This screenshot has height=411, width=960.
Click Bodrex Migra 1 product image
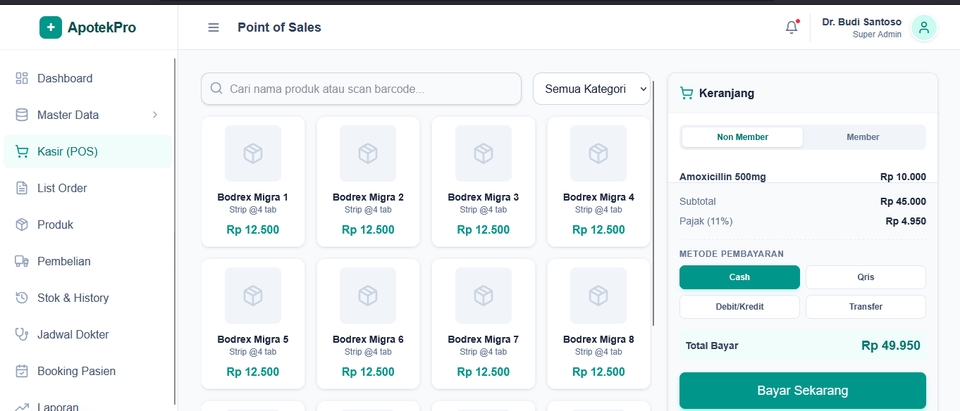pyautogui.click(x=253, y=153)
